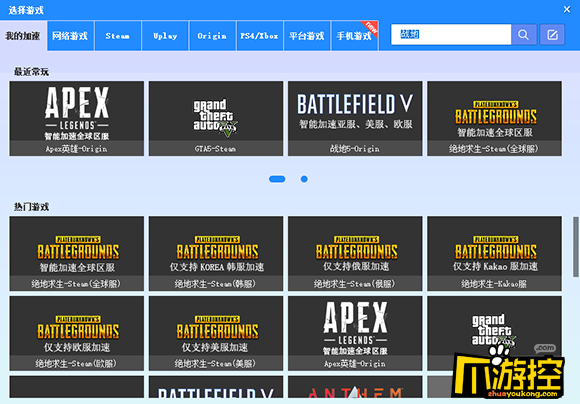Choose 绝地求生-Steam(全球服) in recently played
This screenshot has width=580, height=404.
click(x=495, y=118)
